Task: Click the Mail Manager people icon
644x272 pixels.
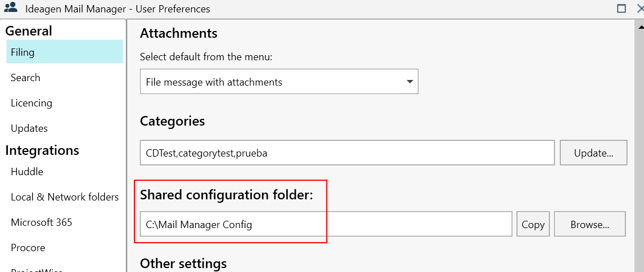Action: click(10, 8)
